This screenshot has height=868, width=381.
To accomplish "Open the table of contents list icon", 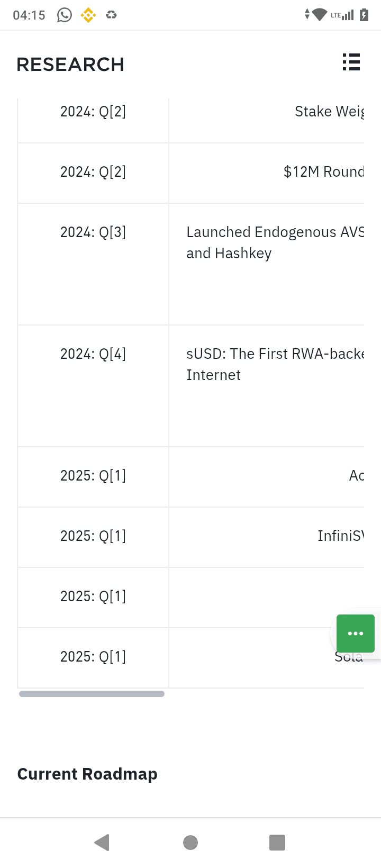I will 351,62.
